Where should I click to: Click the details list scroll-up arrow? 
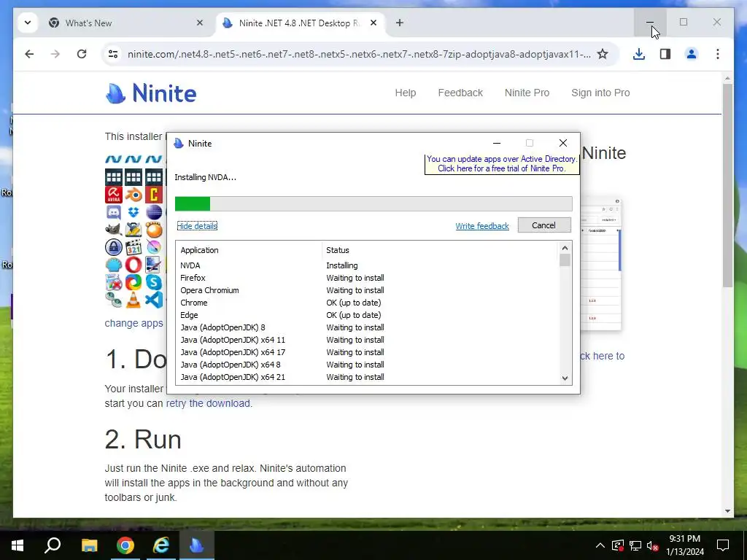(x=565, y=248)
